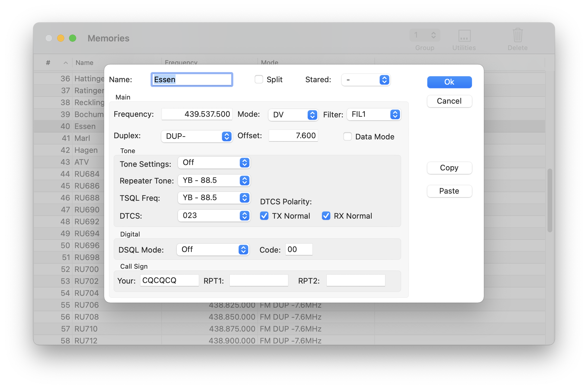Sort by the # column header
Viewport: 588px width, 389px height.
click(x=53, y=63)
